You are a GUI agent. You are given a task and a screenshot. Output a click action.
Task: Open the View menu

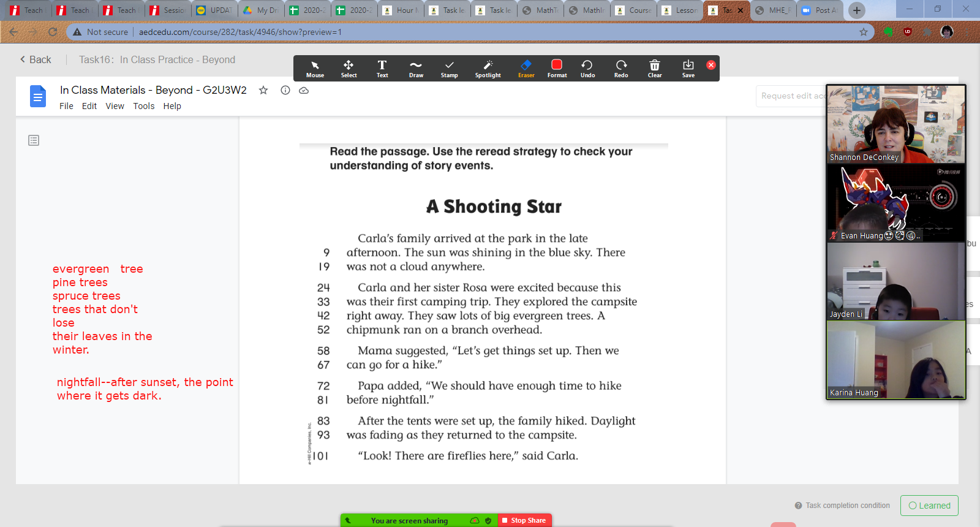[115, 106]
